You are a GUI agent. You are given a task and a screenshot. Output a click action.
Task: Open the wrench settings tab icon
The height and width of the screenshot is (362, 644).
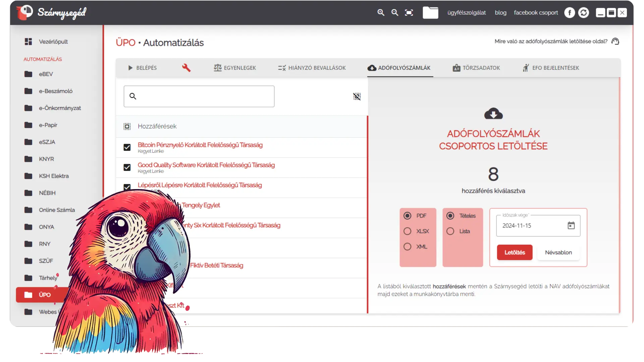[x=186, y=68]
